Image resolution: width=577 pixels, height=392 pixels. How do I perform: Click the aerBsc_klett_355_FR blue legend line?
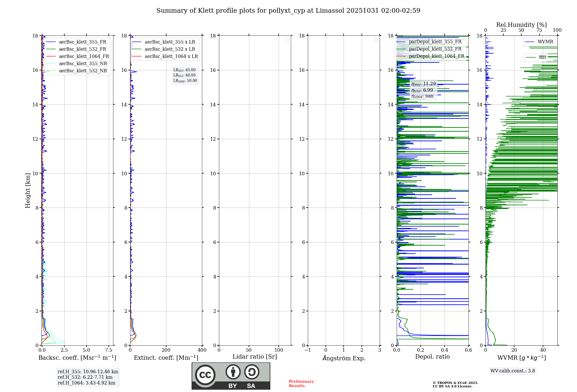51,42
